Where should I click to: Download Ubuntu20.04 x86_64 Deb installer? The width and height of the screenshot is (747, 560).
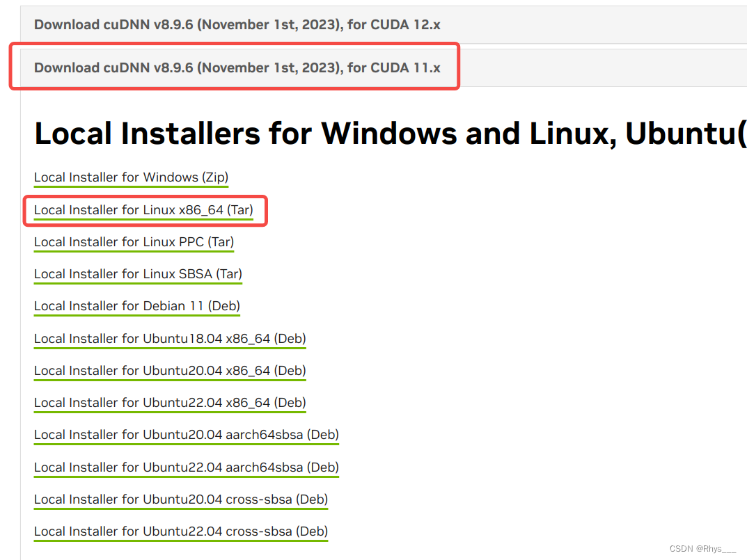pos(170,370)
